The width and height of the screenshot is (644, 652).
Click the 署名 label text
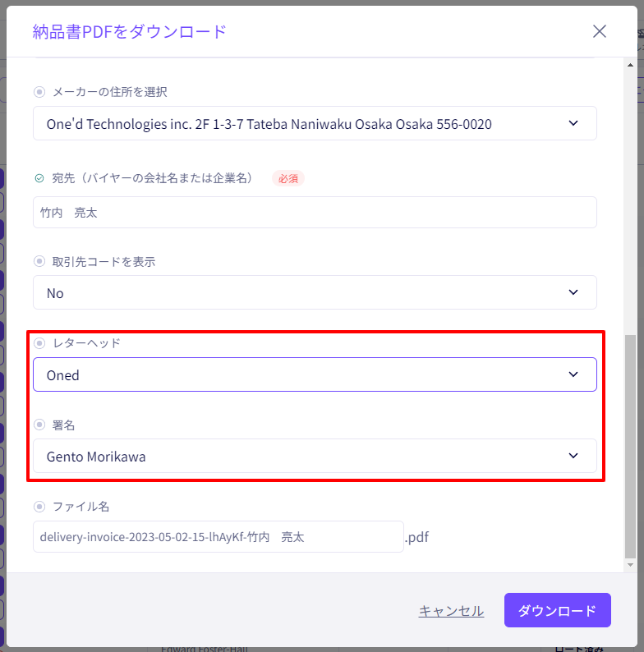pos(63,425)
